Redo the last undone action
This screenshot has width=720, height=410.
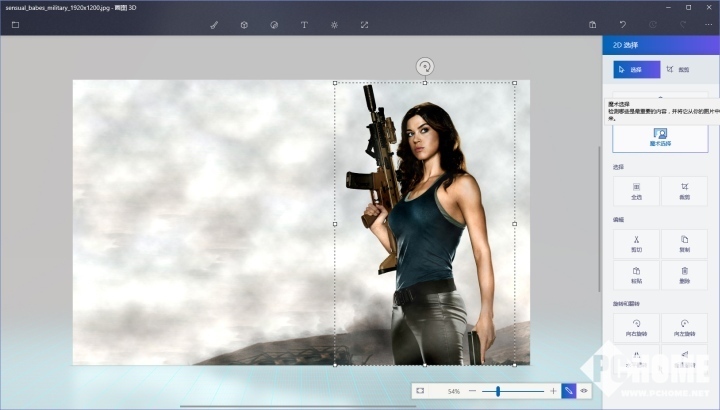(x=683, y=25)
